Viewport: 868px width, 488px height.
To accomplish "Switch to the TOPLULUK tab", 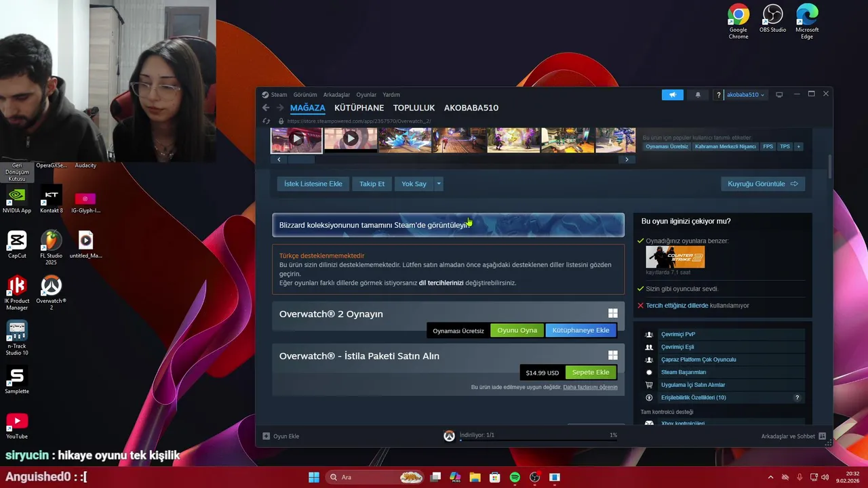I will pyautogui.click(x=414, y=108).
